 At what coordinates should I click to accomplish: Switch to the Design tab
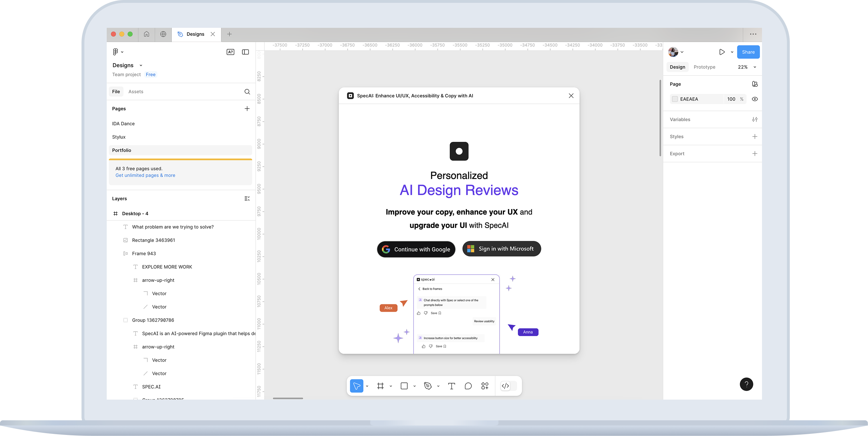(677, 67)
